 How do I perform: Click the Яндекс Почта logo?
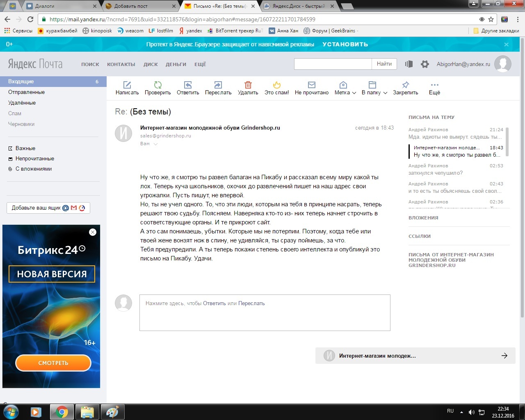tap(35, 64)
